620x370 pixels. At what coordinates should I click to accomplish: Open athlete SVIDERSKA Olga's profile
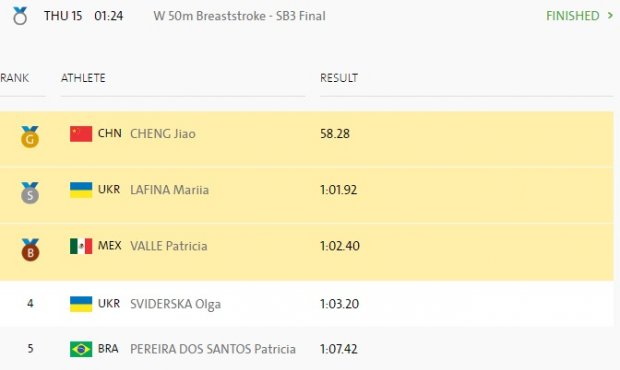[176, 304]
